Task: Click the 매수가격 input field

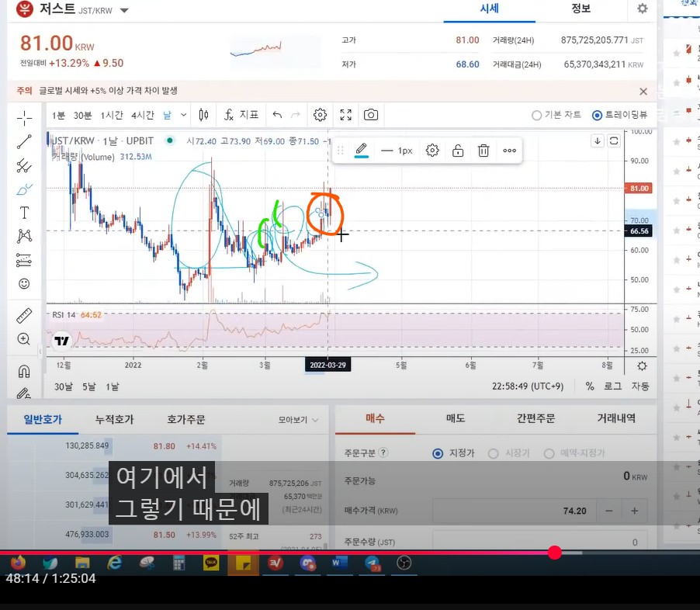Action: point(515,511)
